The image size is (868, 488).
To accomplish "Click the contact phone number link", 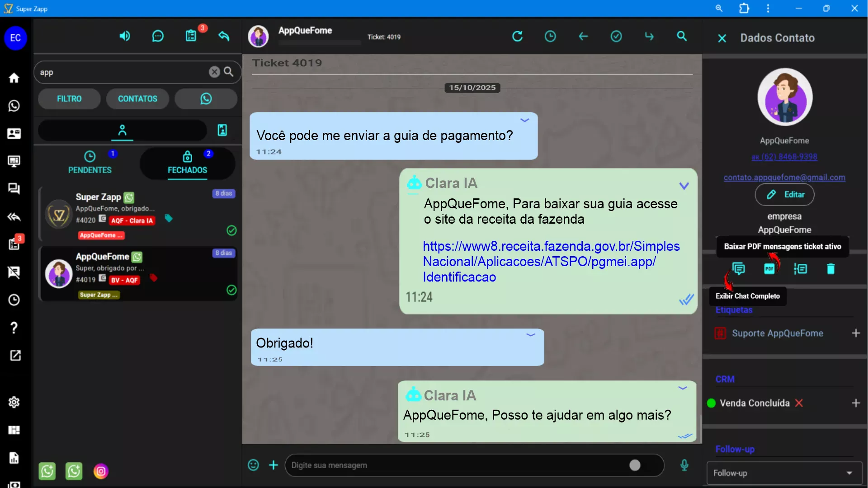I will [785, 157].
